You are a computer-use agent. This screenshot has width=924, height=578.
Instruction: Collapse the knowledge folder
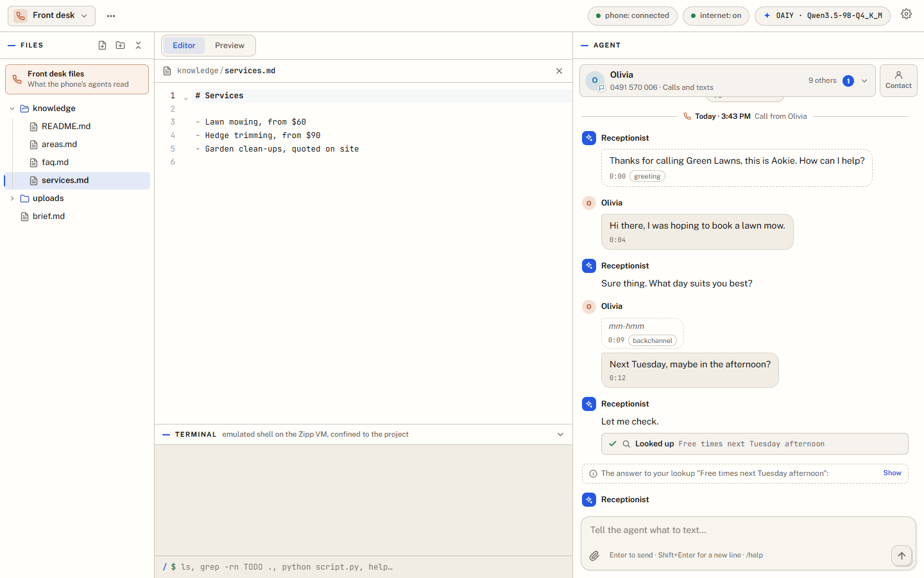[x=12, y=109]
